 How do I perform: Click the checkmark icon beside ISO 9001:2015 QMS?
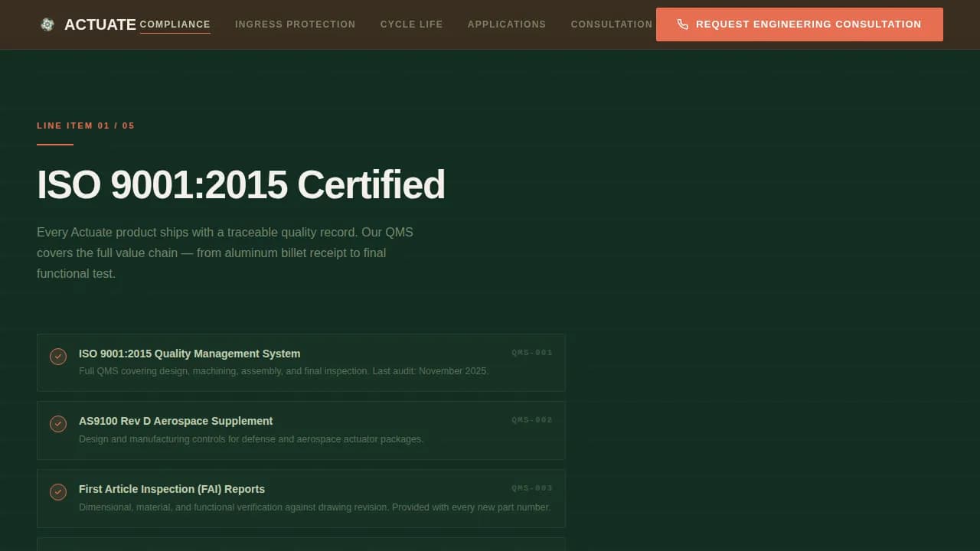pyautogui.click(x=58, y=356)
